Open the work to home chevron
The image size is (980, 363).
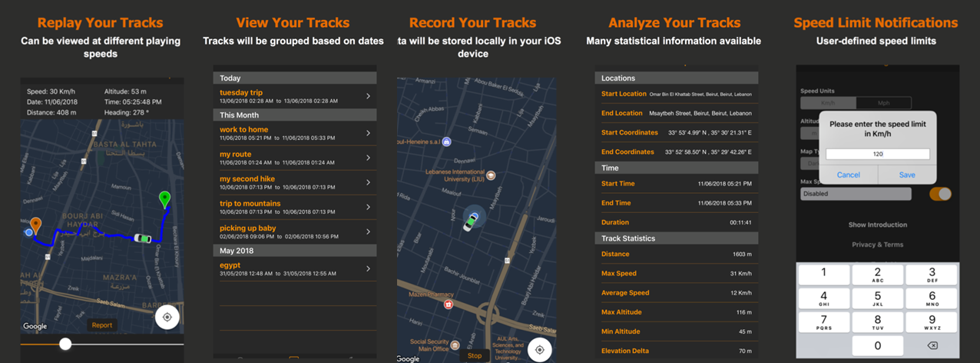click(368, 133)
